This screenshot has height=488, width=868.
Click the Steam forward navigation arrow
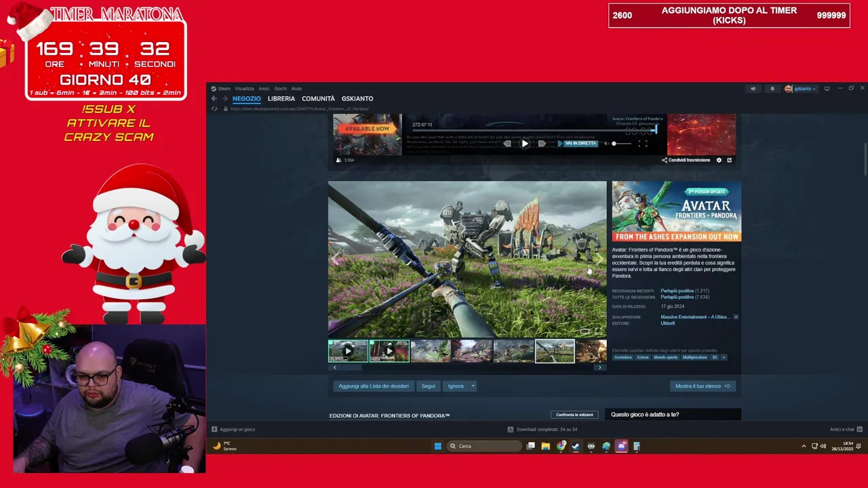225,98
